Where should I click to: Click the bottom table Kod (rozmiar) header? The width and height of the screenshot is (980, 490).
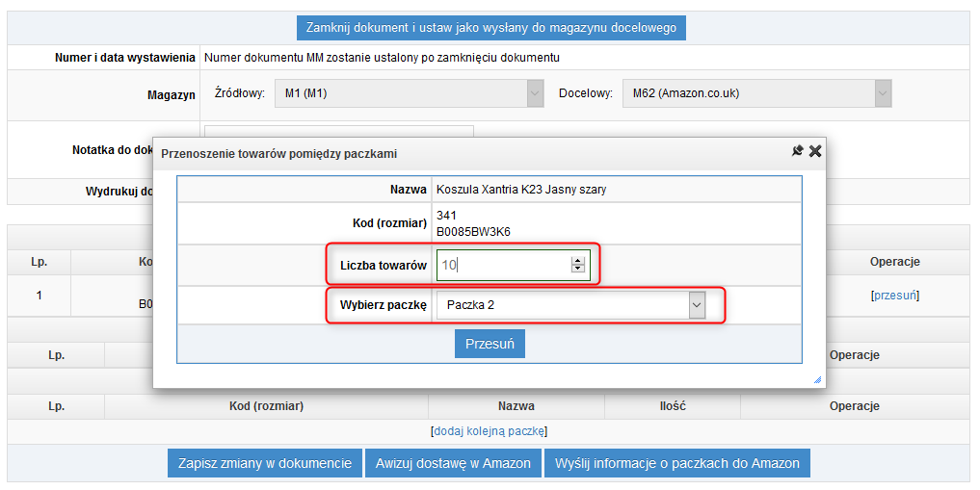[266, 406]
